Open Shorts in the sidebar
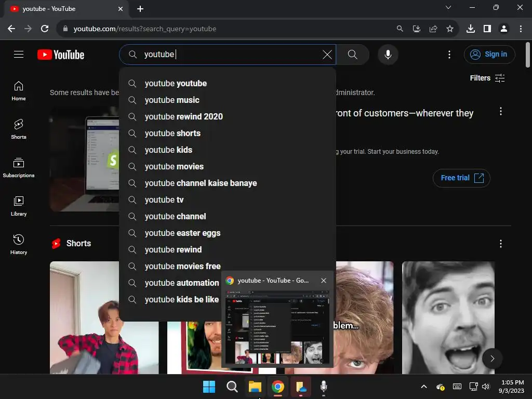The image size is (532, 399). click(19, 129)
